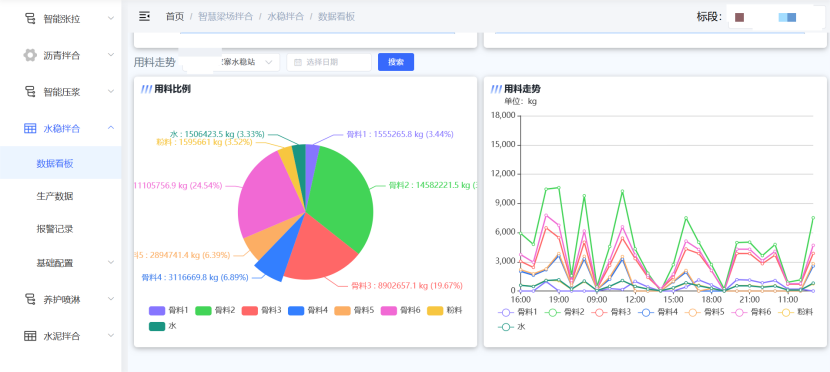Click the 智能压浆 sidebar icon
Image resolution: width=830 pixels, height=372 pixels.
click(30, 92)
